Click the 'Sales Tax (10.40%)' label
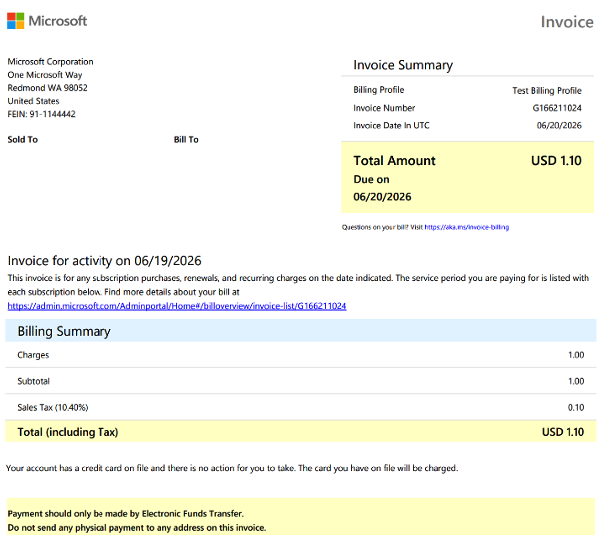 click(x=53, y=407)
